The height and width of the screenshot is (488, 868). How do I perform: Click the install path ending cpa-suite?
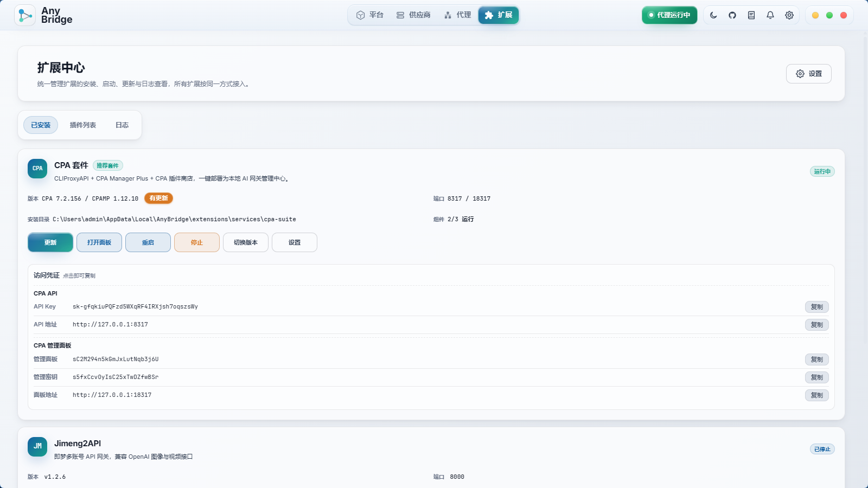pyautogui.click(x=174, y=220)
